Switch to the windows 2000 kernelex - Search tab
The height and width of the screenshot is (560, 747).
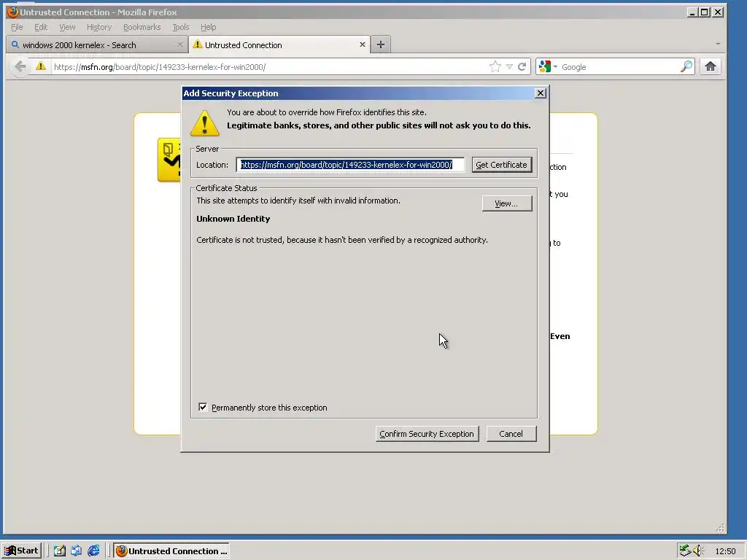point(97,44)
